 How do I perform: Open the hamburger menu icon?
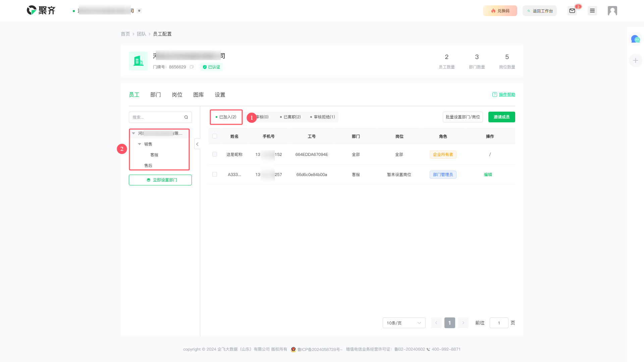pos(592,11)
